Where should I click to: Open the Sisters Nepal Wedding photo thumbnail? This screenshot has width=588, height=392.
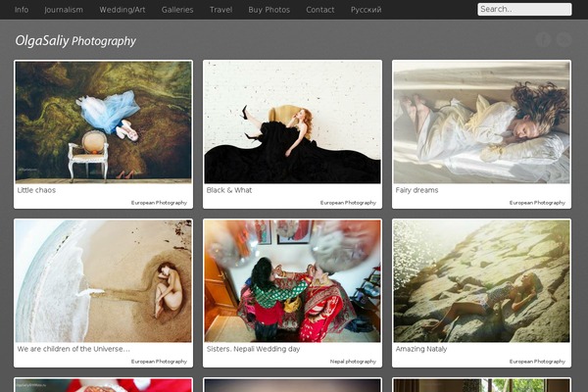[x=292, y=281]
